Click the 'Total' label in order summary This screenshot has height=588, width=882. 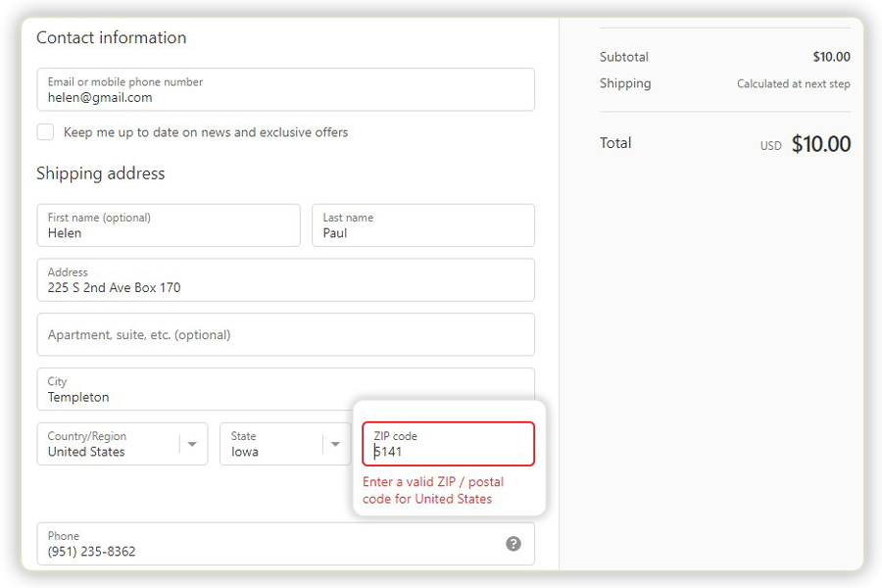point(615,143)
